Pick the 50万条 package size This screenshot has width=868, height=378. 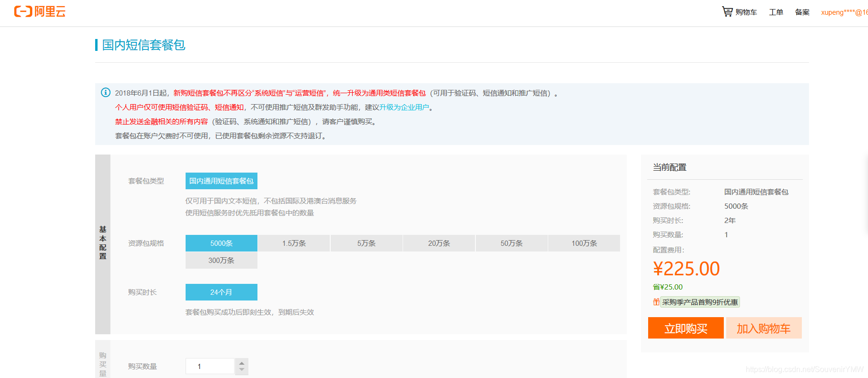(x=512, y=243)
